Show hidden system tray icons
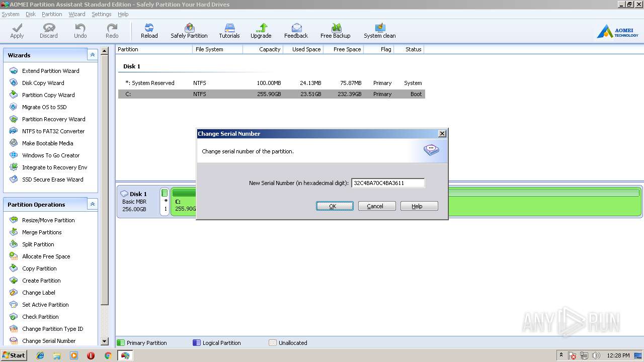Image resolution: width=644 pixels, height=362 pixels. click(x=561, y=355)
